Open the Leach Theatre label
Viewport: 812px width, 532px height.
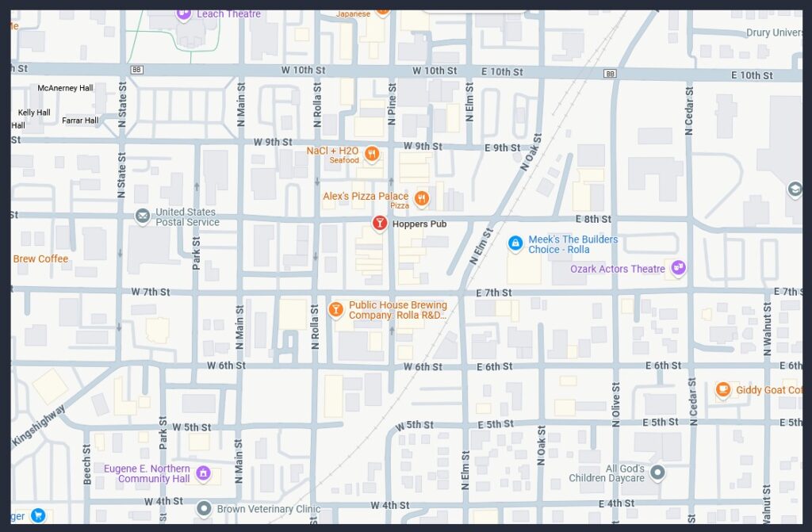[x=228, y=14]
